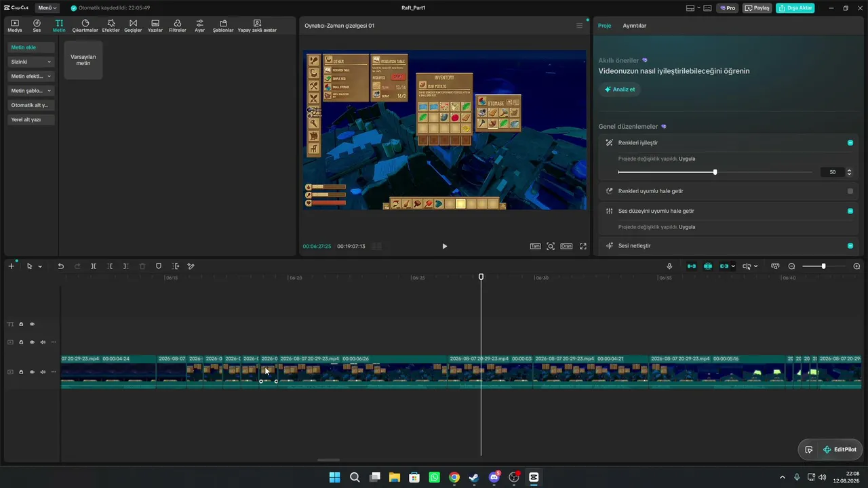Toggle clip linkage button
Viewport: 868px width, 488px height.
click(724, 266)
